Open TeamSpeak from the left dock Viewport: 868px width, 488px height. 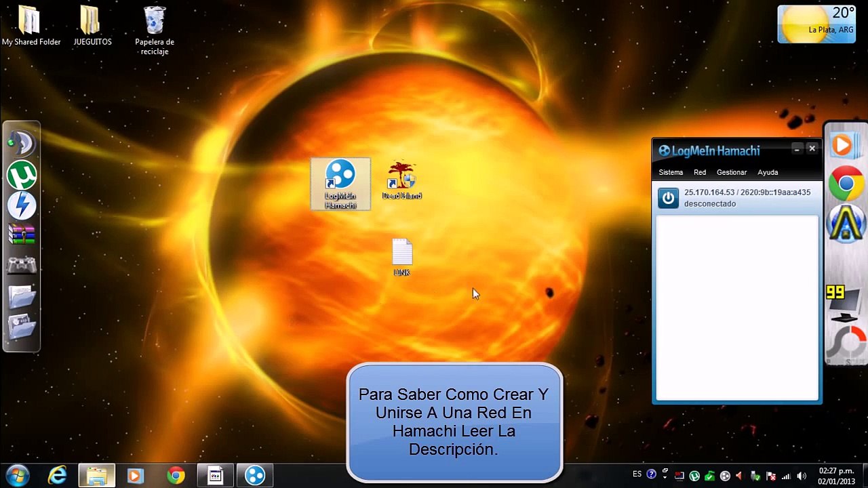coord(22,143)
